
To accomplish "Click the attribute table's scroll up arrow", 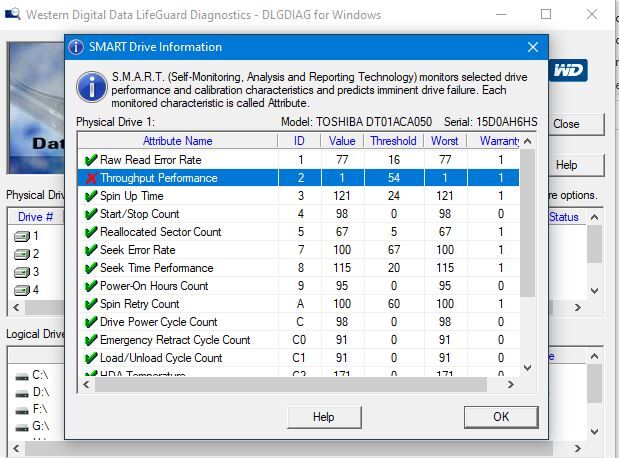I will point(528,141).
